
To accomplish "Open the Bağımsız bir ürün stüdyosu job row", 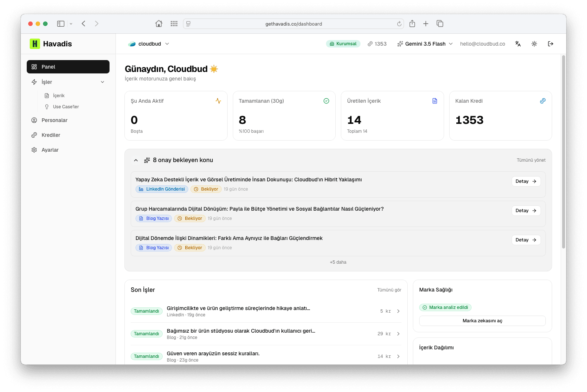I will [266, 334].
